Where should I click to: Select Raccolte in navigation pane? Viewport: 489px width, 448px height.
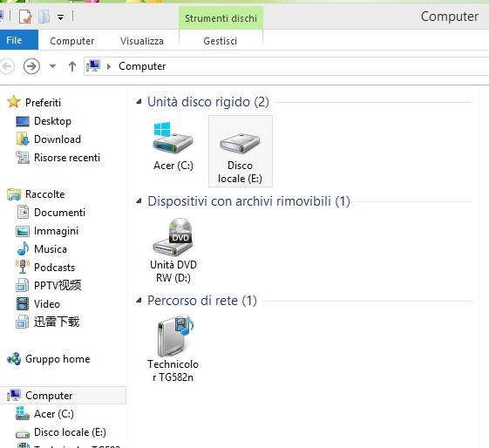[45, 194]
